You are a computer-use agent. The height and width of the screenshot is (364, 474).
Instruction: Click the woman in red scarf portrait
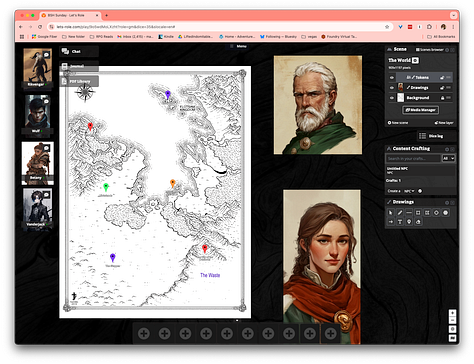click(322, 267)
